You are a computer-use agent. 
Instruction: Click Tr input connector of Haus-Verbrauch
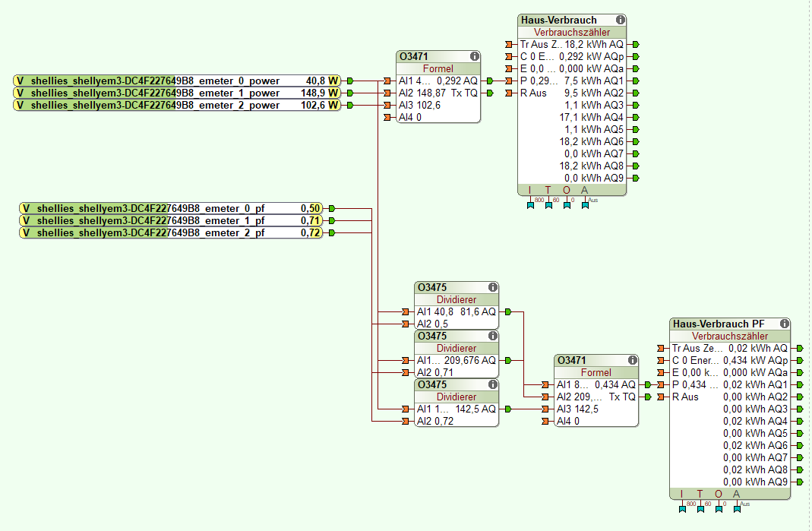click(508, 45)
